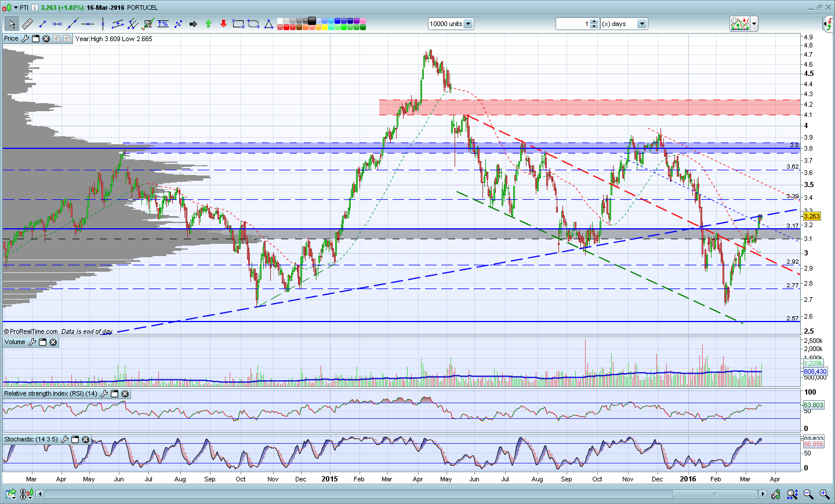Click the chart export icon at bottom left
This screenshot has height=504, width=835.
pyautogui.click(x=10, y=494)
